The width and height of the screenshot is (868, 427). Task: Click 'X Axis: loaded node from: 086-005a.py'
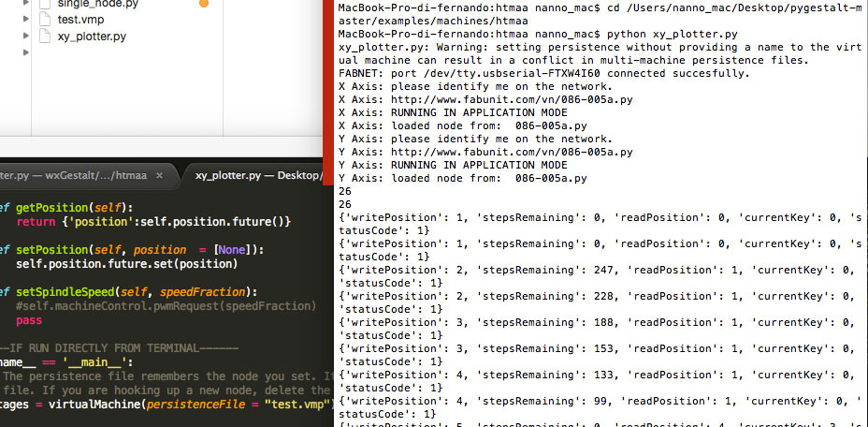(x=463, y=125)
